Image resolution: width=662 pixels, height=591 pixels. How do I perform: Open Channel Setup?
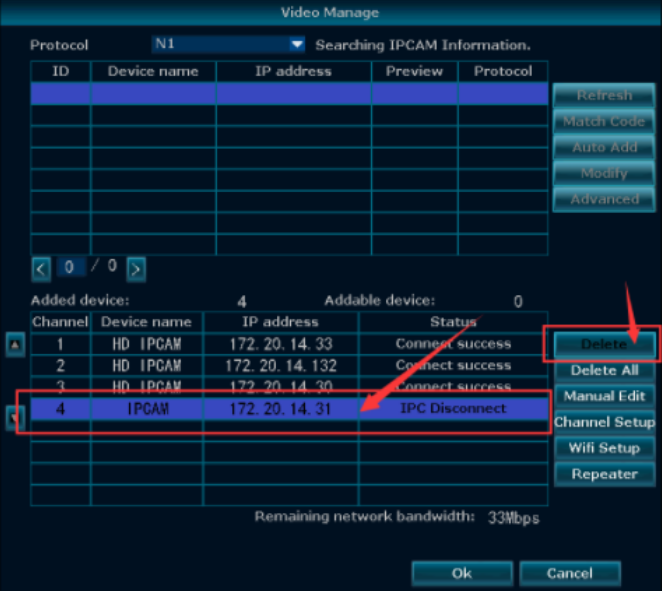coord(603,422)
